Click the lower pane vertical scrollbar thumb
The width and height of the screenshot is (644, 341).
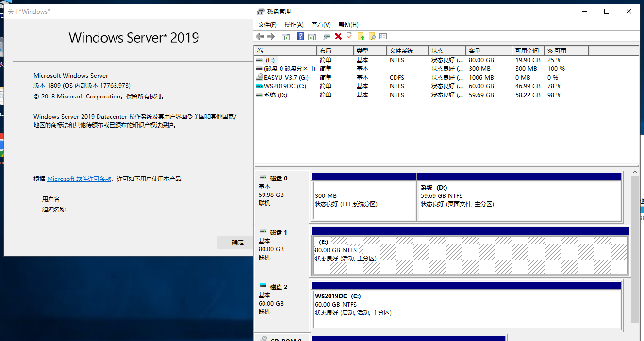635,250
